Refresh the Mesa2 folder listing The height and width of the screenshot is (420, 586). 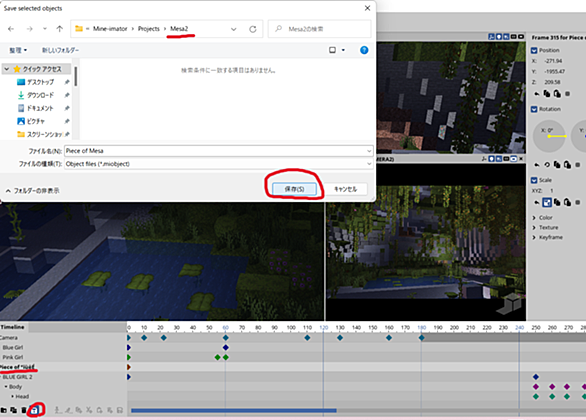click(253, 29)
